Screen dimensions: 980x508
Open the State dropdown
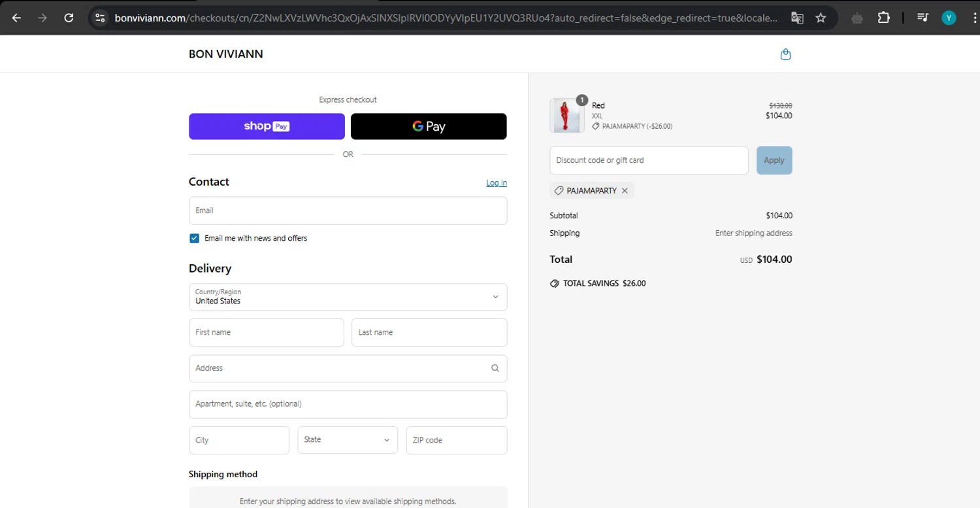348,440
